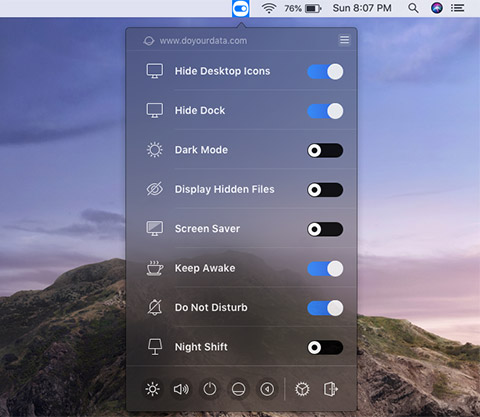Open preferences via the gear icon

[302, 389]
